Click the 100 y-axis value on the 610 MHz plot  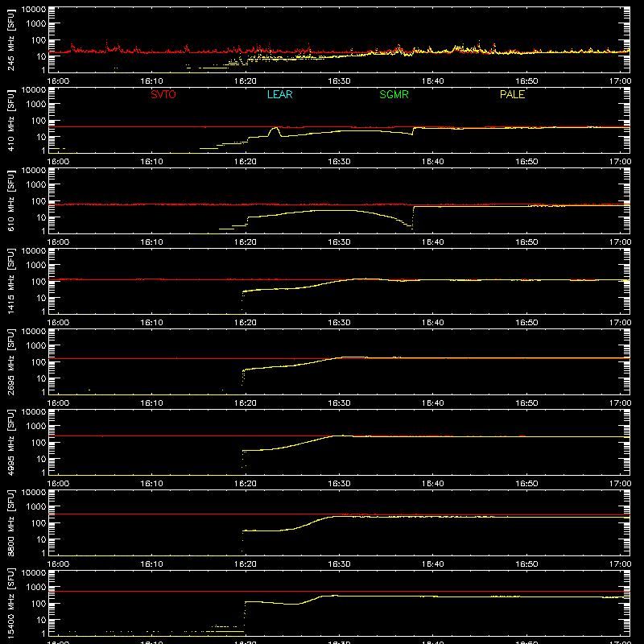[x=39, y=201]
